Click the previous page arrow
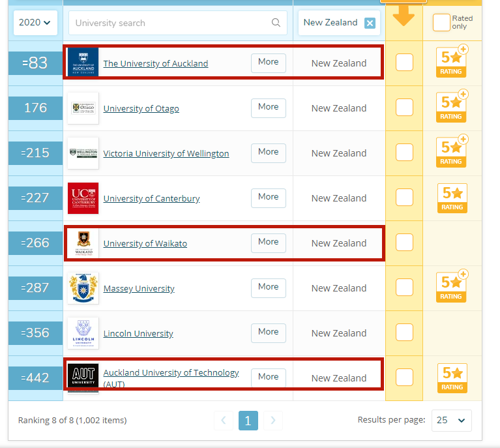This screenshot has height=448, width=500. pyautogui.click(x=224, y=421)
